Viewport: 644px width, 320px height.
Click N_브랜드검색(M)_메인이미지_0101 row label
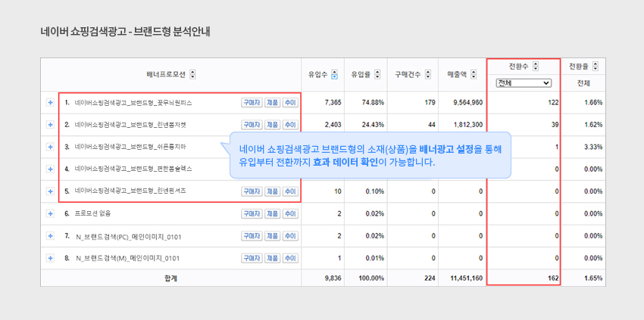point(128,259)
